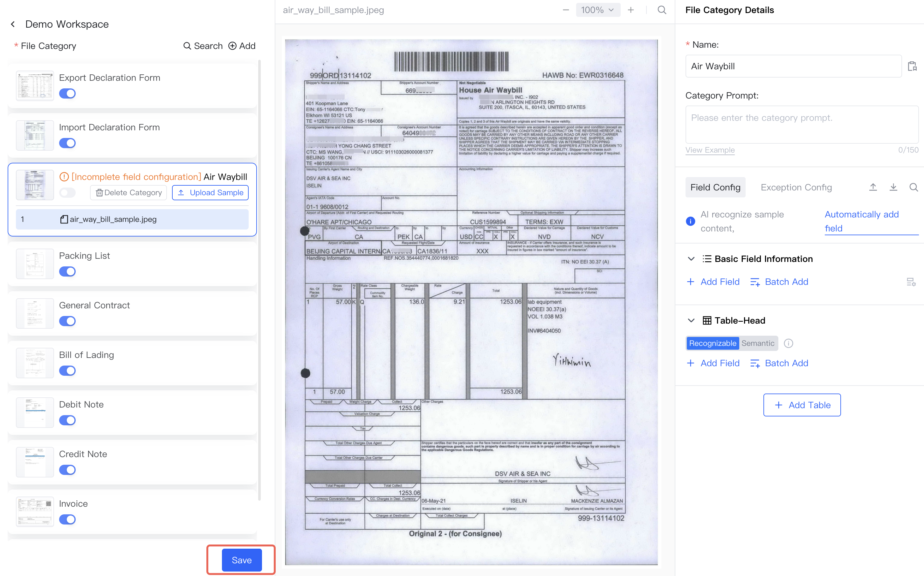Click the zoom out minus icon
The image size is (924, 576).
coord(566,10)
